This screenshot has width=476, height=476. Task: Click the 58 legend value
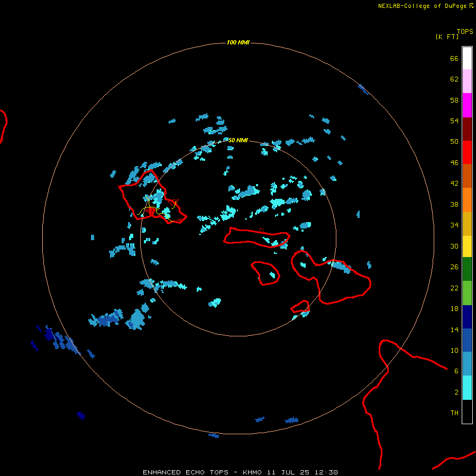coord(454,100)
